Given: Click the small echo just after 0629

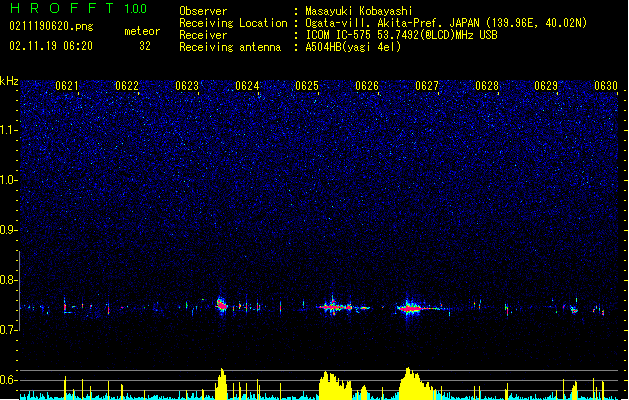Looking at the screenshot, I should point(574,310).
